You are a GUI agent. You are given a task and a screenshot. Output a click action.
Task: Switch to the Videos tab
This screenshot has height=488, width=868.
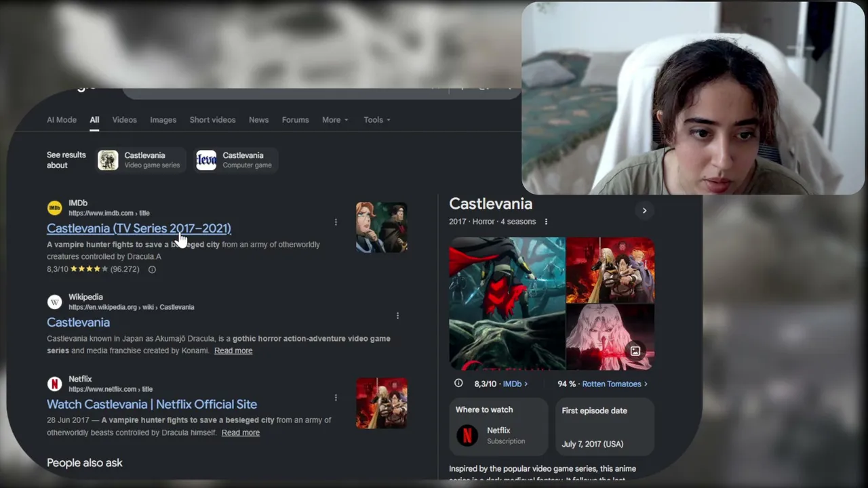click(125, 120)
